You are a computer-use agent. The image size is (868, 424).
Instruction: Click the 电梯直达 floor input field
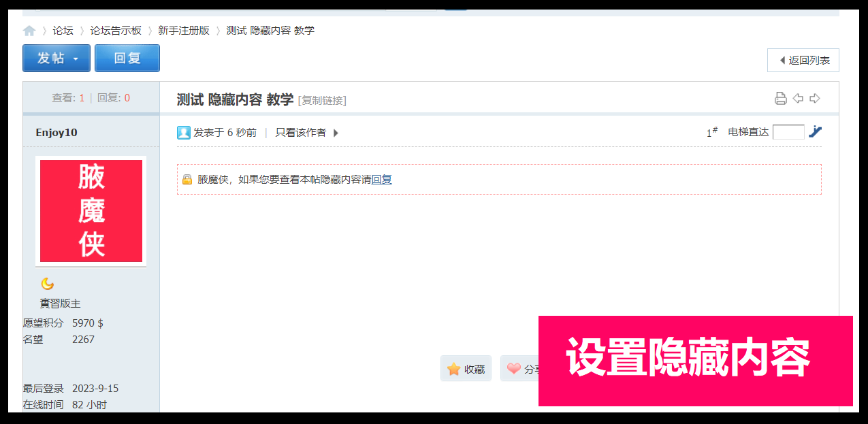click(788, 132)
